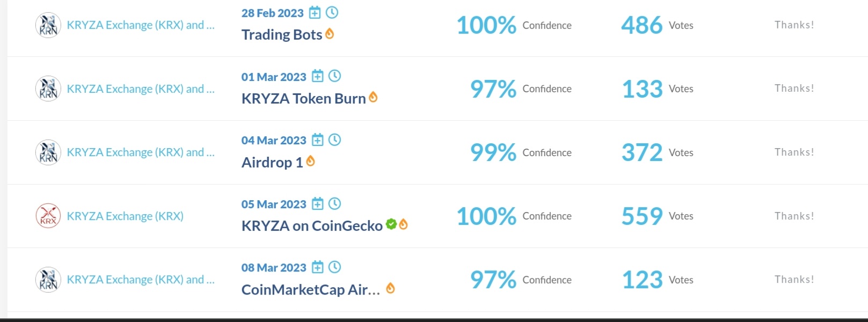Open the Trading Bots event

pos(282,35)
